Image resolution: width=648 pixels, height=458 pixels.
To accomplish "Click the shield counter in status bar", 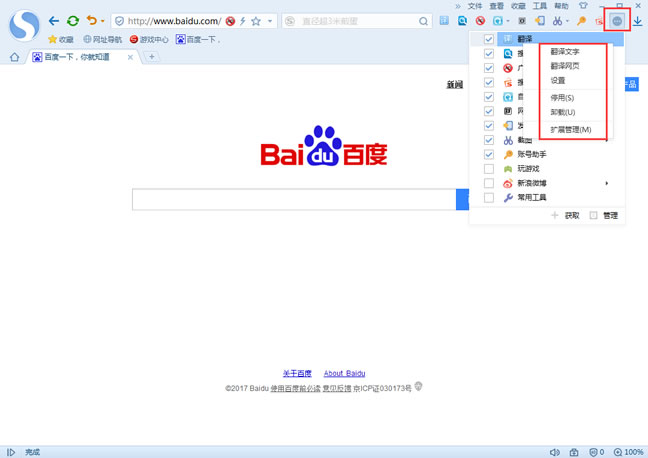I will (597, 452).
